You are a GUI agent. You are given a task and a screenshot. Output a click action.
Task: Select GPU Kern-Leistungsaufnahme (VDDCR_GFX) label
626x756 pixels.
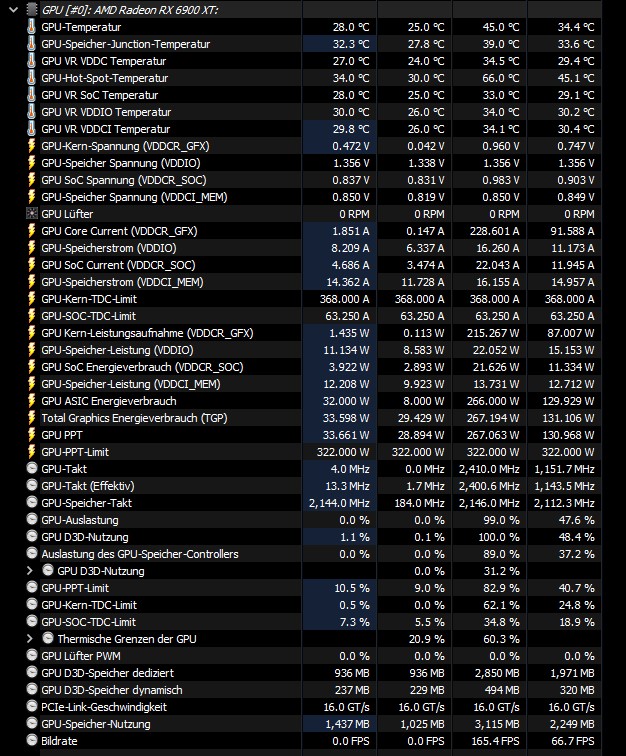pos(147,333)
